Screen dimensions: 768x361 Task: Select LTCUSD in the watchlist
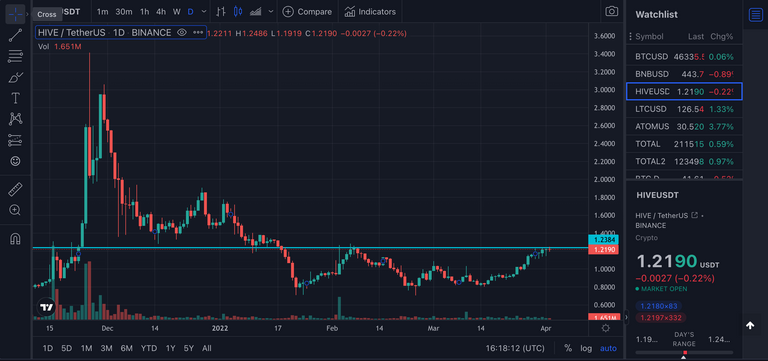coord(684,109)
